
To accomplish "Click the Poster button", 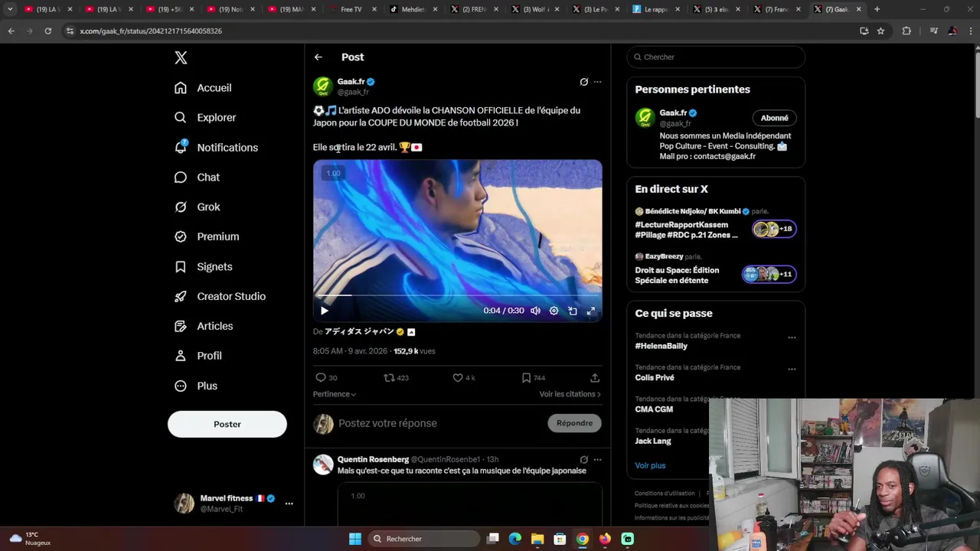I will coord(227,424).
